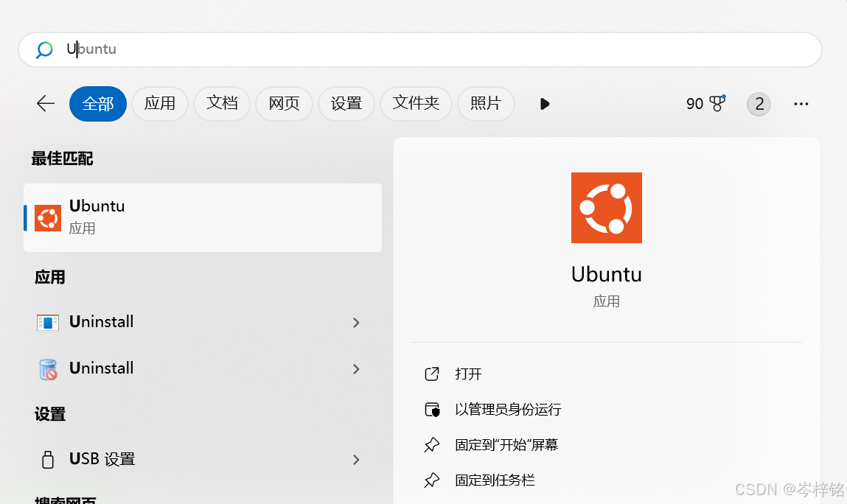Screen dimensions: 847x504
Task: Expand first Uninstall result chevron
Action: pos(356,323)
